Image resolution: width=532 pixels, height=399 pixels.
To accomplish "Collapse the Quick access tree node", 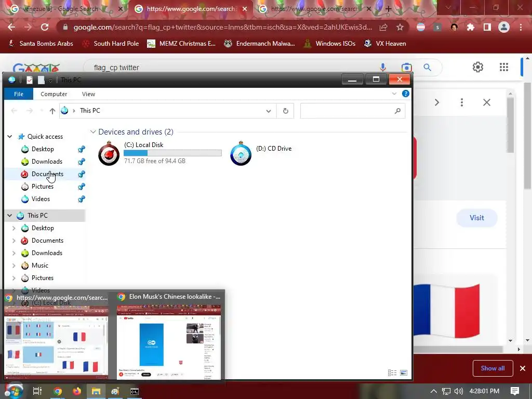I will [10, 137].
